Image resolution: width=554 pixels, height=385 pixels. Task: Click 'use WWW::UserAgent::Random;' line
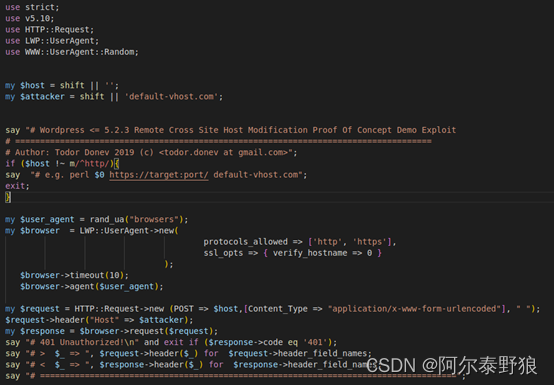[x=72, y=52]
